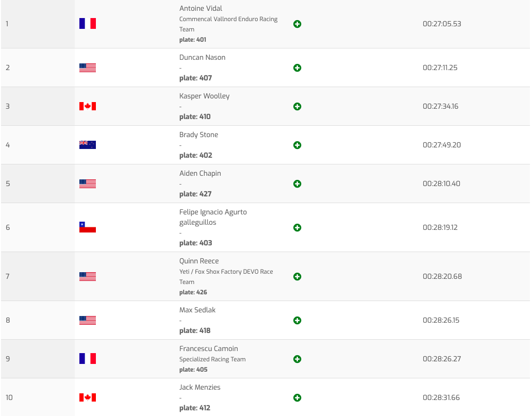This screenshot has width=532, height=416.
Task: Click the French flag for Antoine Vidal
Action: pos(88,24)
